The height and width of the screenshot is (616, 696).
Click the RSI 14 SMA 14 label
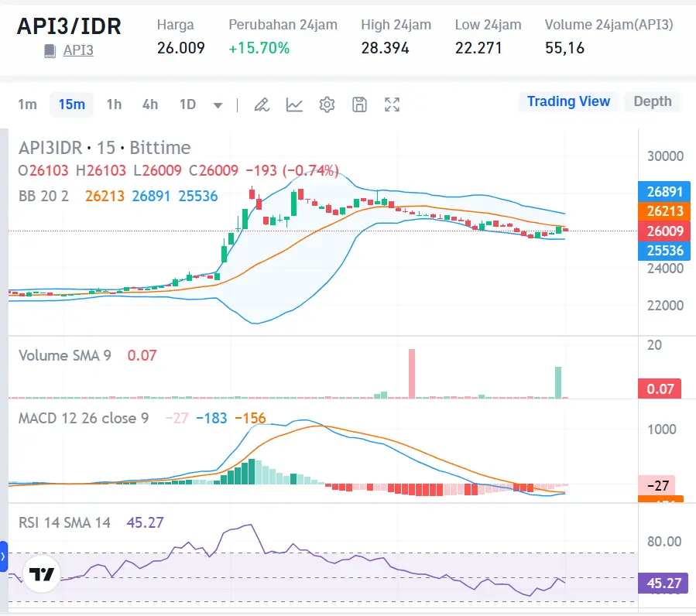tap(64, 523)
